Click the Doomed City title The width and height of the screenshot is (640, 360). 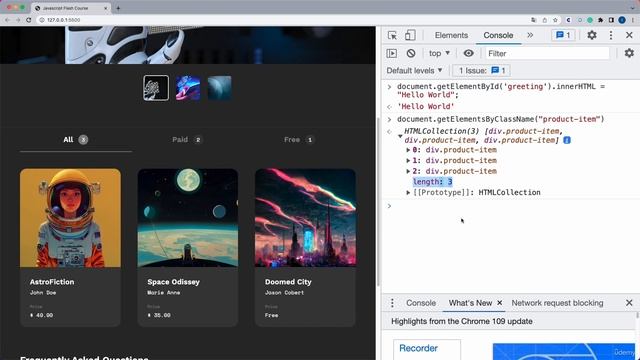[288, 282]
